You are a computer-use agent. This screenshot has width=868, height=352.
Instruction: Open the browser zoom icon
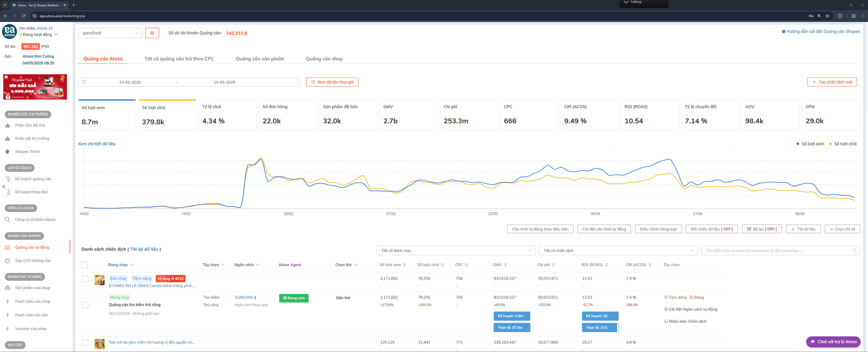pos(819,16)
